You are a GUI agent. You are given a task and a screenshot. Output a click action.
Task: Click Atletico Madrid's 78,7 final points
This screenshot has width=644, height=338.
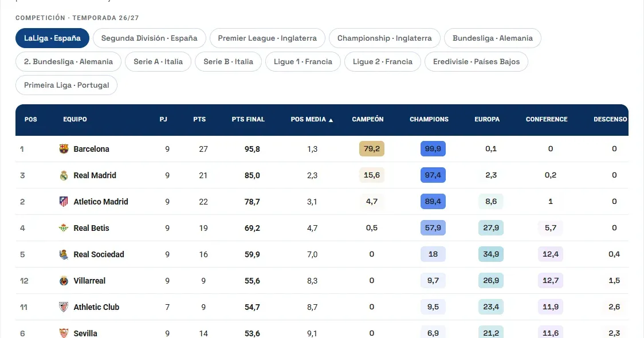(x=252, y=202)
